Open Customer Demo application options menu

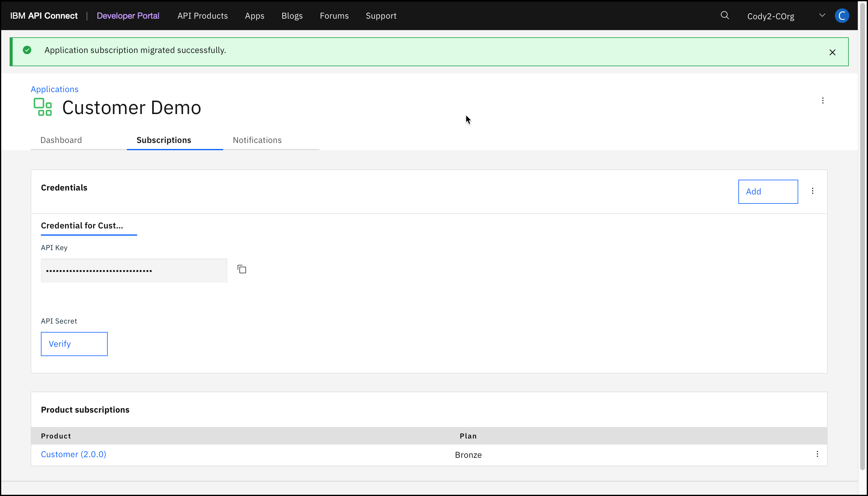(823, 101)
